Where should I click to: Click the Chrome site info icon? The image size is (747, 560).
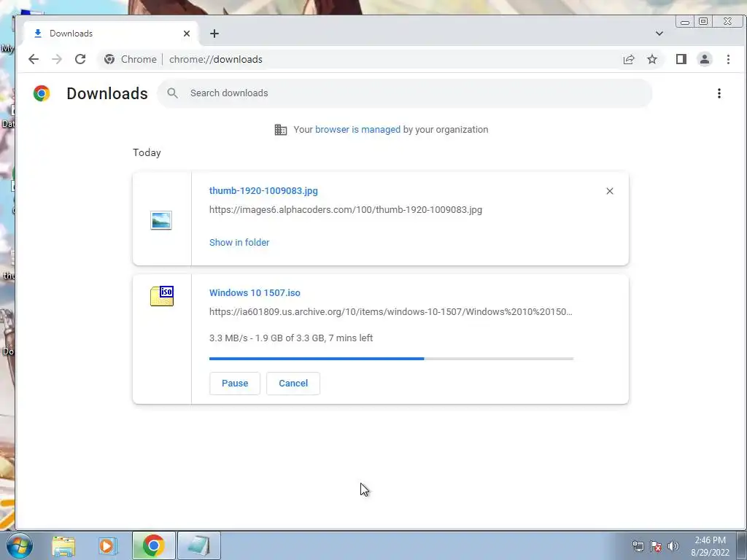click(x=109, y=59)
